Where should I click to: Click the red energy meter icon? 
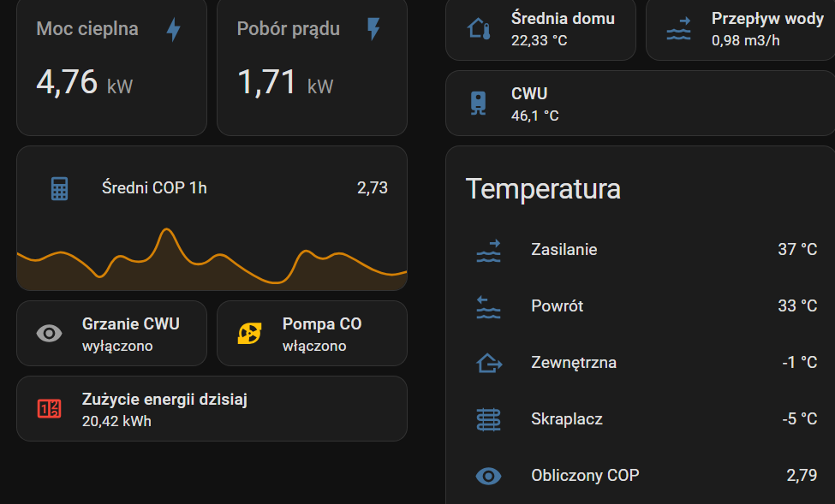click(x=49, y=409)
